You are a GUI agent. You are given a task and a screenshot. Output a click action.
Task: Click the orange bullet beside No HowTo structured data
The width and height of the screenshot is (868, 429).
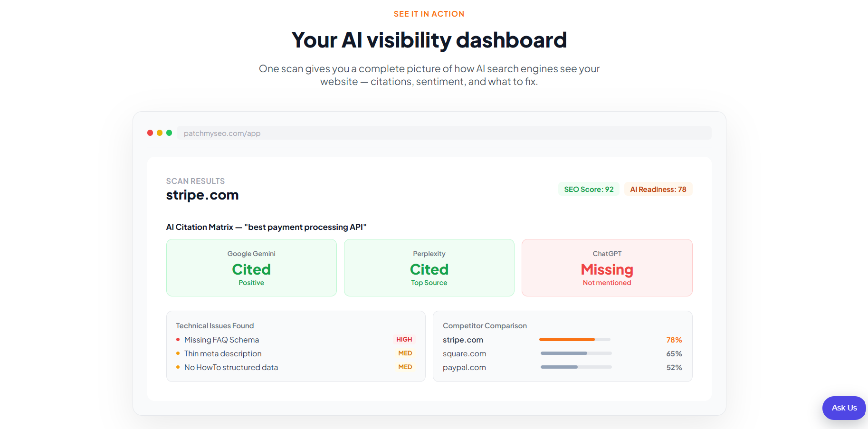tap(178, 367)
